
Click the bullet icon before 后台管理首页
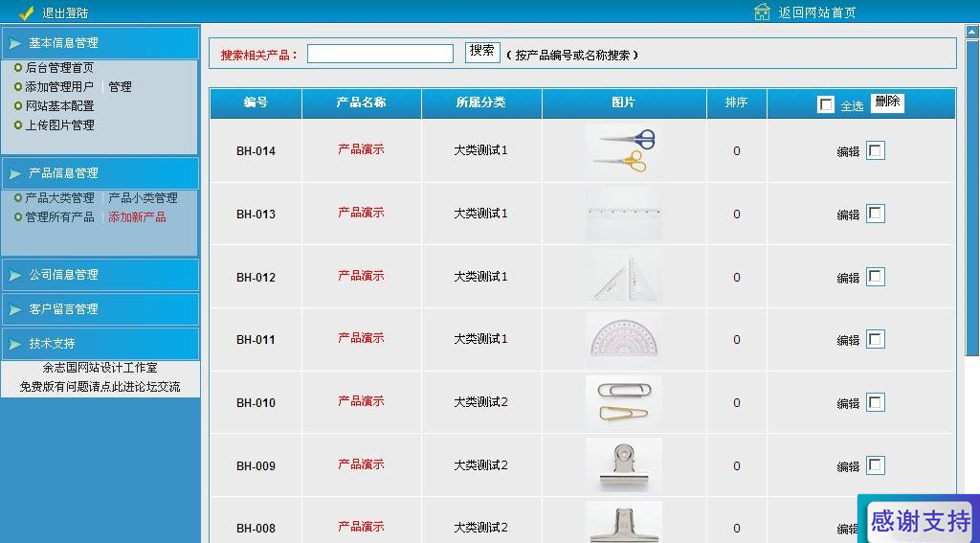coord(18,68)
